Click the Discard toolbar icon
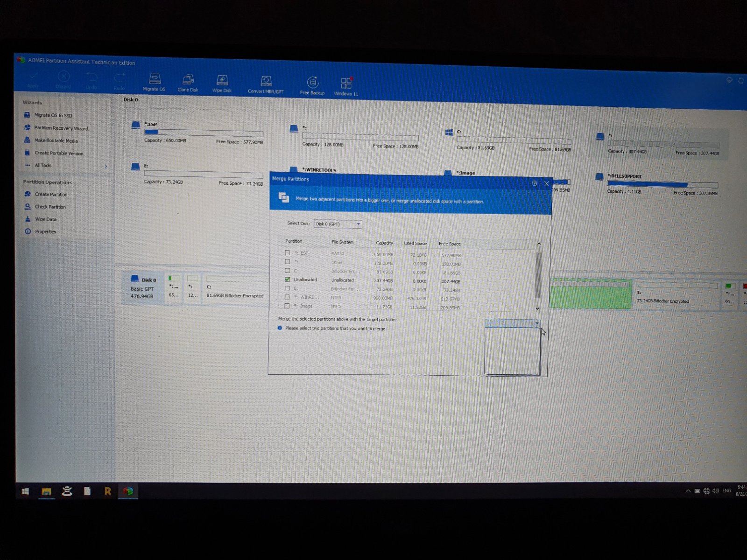The width and height of the screenshot is (747, 560). click(x=63, y=79)
